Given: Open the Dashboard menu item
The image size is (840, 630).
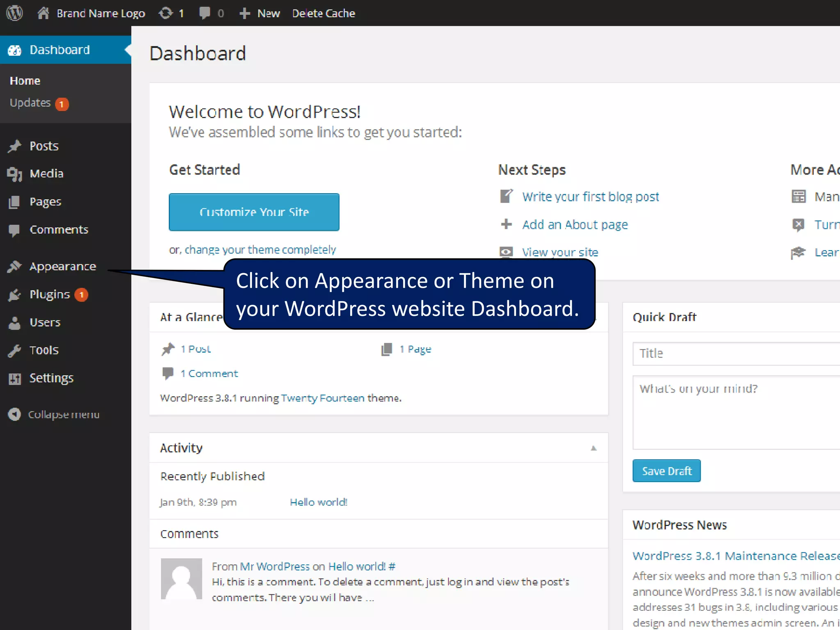Looking at the screenshot, I should click(x=66, y=50).
